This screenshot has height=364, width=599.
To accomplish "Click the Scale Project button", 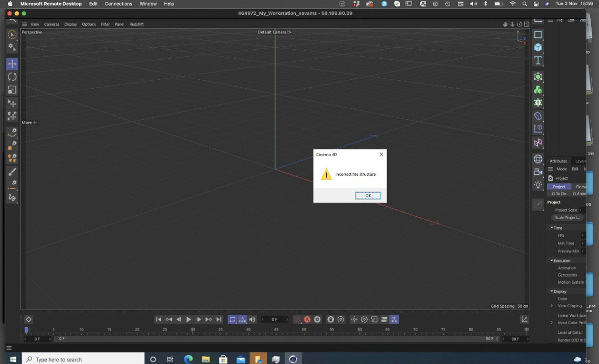I will [566, 218].
